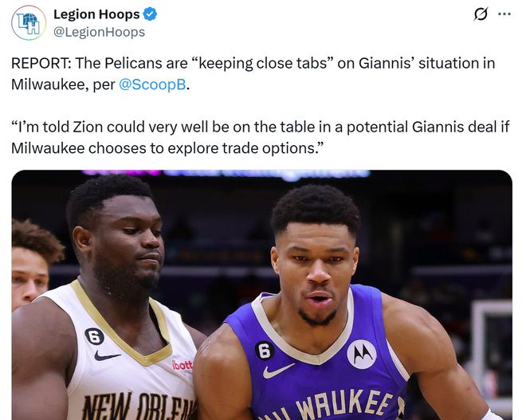This screenshot has width=526, height=420.
Task: Open the three-dot more options menu
Action: point(504,14)
